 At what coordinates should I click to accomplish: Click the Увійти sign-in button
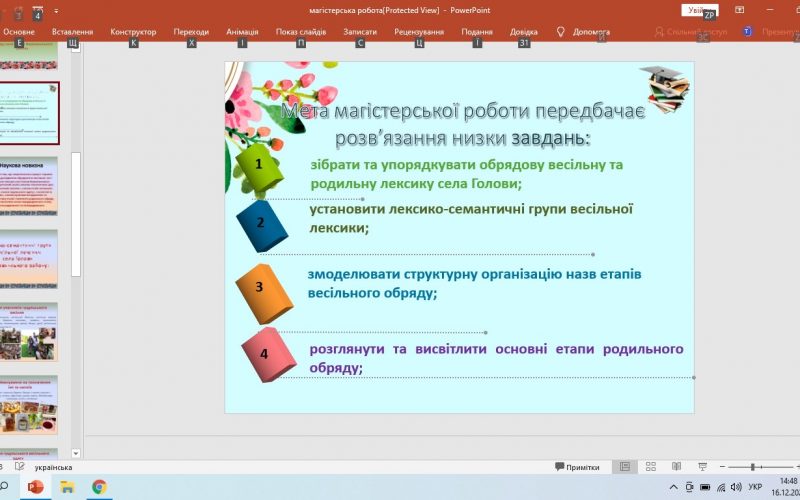[x=699, y=10]
